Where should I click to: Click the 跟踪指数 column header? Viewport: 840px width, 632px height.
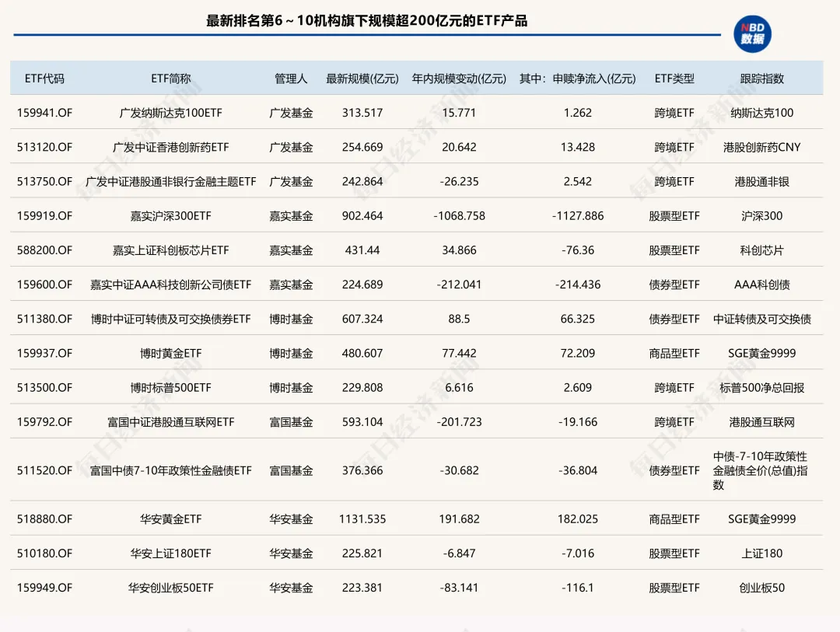click(761, 79)
